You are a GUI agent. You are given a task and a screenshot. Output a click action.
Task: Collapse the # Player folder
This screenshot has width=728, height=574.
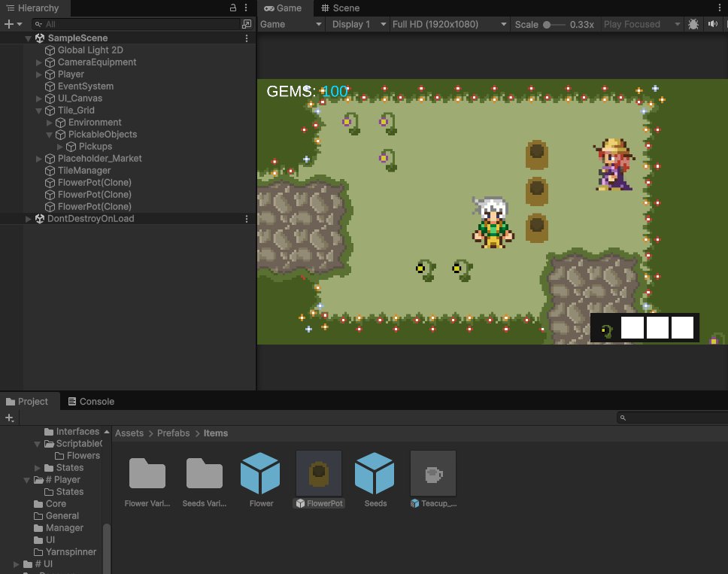point(27,480)
